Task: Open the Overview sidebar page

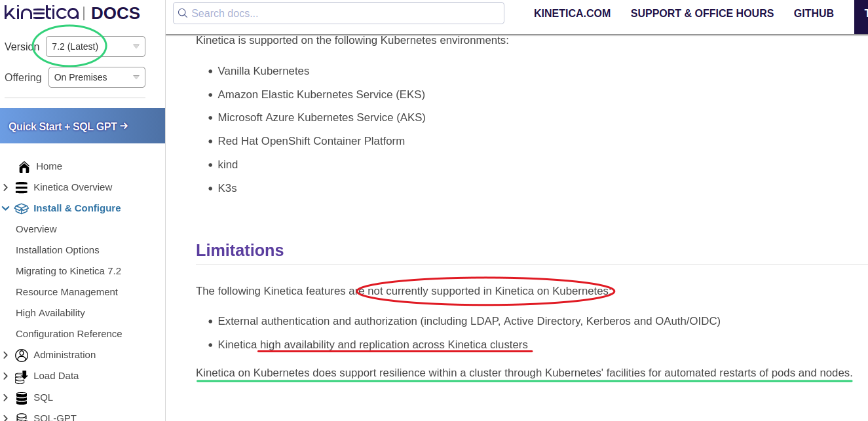Action: [36, 229]
